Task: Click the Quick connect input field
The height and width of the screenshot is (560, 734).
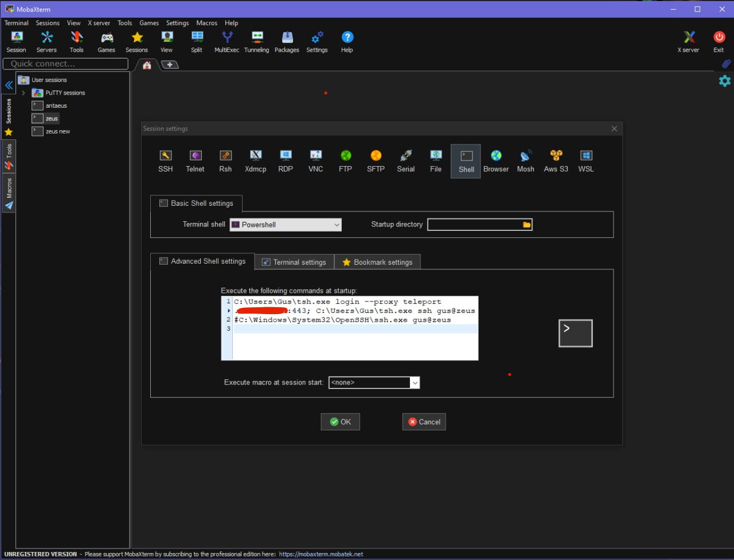Action: pyautogui.click(x=65, y=64)
